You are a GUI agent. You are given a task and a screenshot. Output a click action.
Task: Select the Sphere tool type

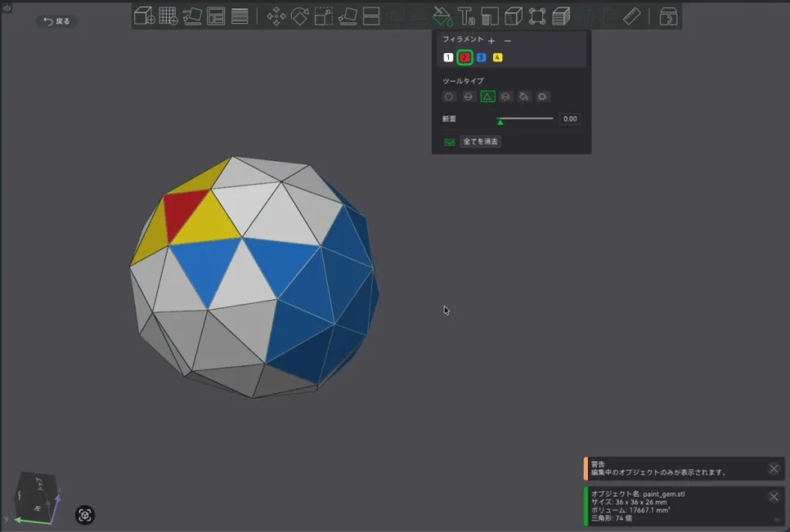click(x=468, y=96)
